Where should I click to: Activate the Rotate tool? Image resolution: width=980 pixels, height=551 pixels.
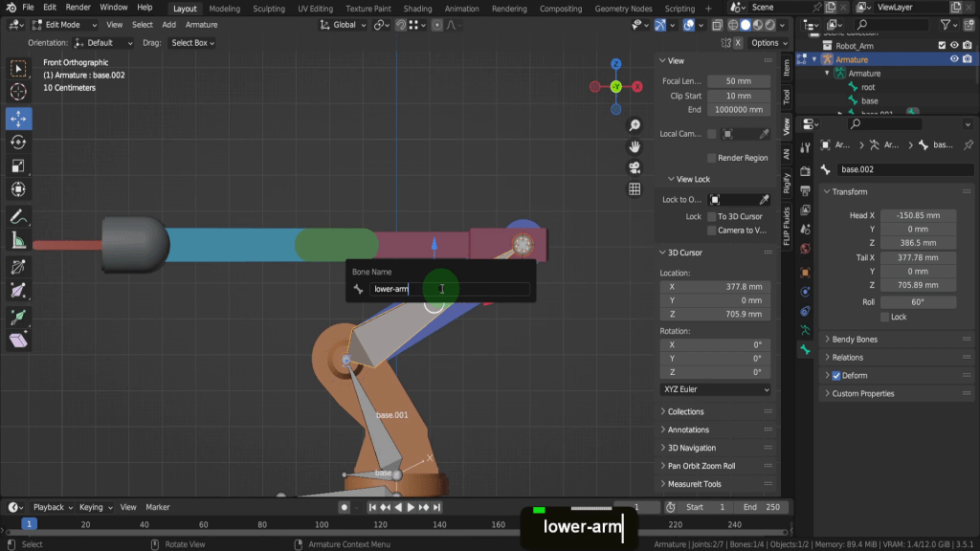18,142
